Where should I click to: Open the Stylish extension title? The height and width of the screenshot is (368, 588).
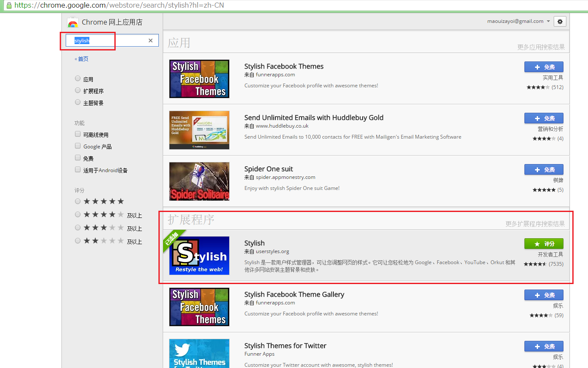254,243
